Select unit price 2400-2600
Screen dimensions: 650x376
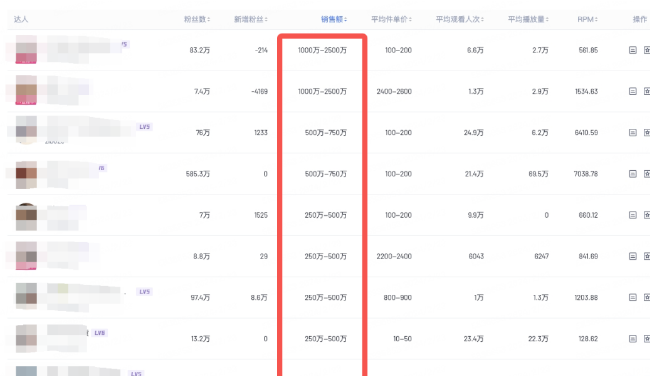pos(394,91)
